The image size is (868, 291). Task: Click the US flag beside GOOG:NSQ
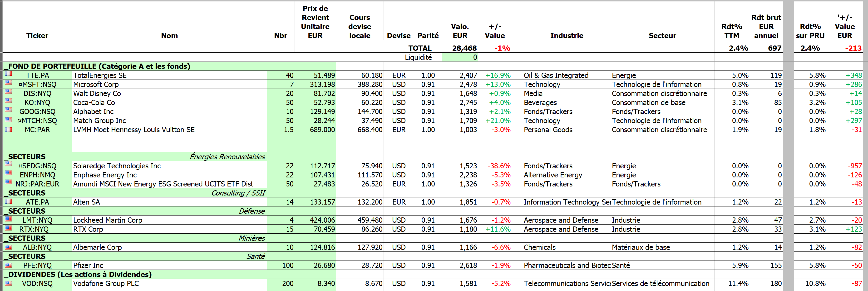tap(8, 110)
